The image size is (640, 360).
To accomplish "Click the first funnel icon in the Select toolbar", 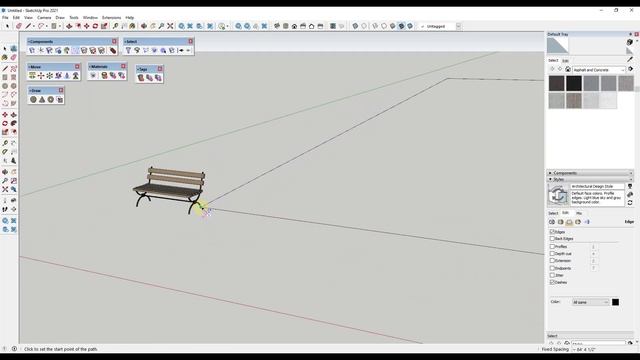I will tap(128, 51).
